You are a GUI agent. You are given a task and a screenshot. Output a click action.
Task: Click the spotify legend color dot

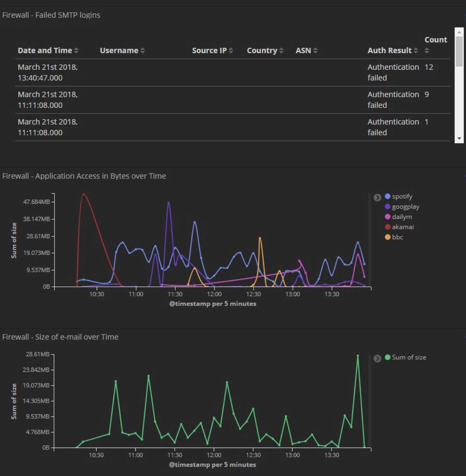pyautogui.click(x=388, y=196)
